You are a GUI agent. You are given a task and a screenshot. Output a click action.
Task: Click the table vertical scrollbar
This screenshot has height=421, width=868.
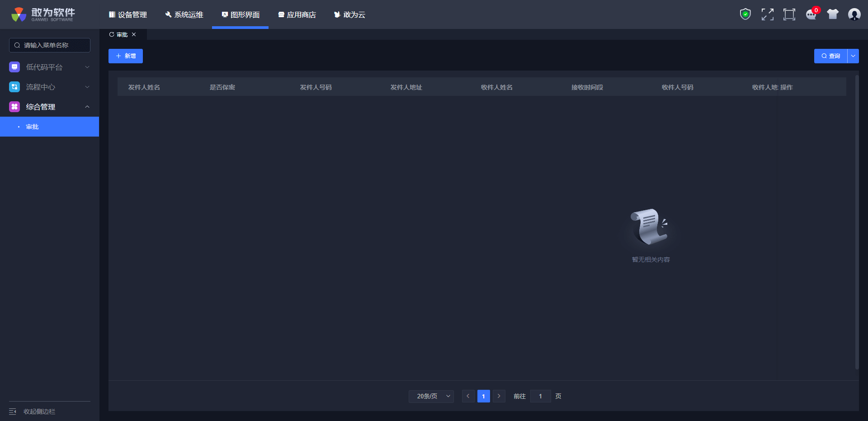[857, 222]
